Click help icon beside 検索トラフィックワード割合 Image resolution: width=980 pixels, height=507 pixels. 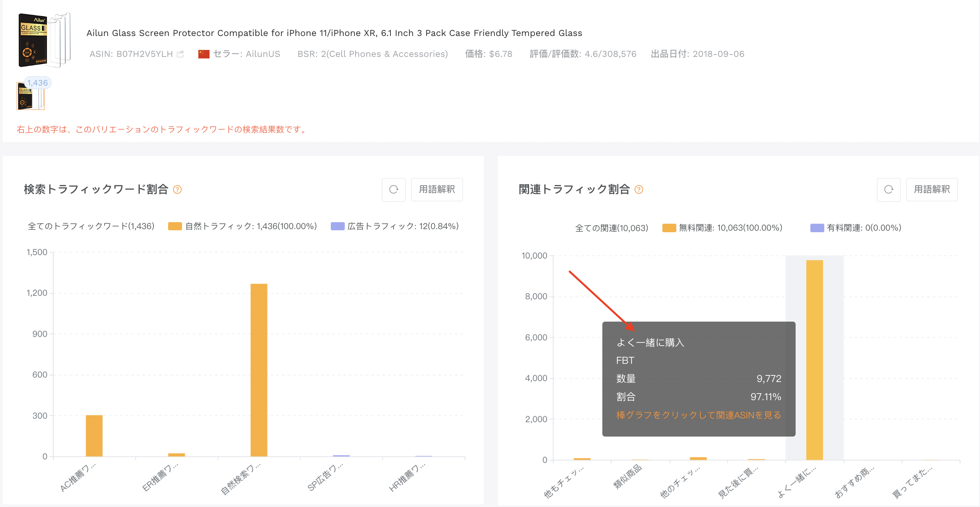pos(177,190)
